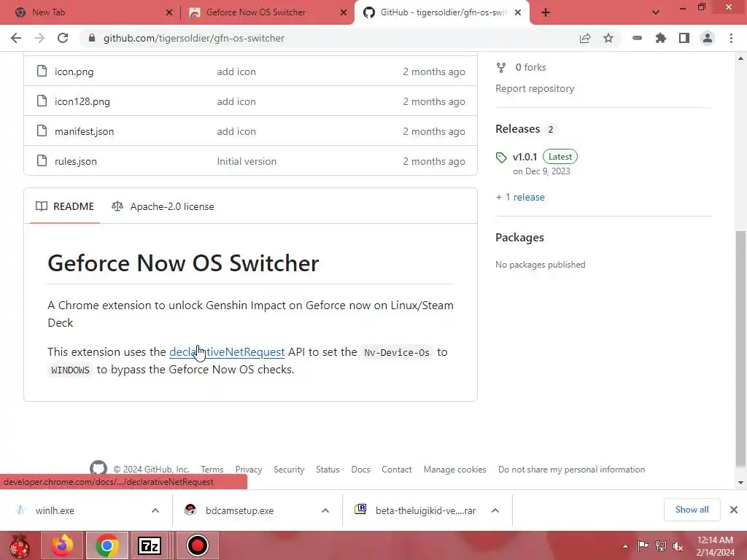Follow the declarativeNetRequest link

pos(227,352)
